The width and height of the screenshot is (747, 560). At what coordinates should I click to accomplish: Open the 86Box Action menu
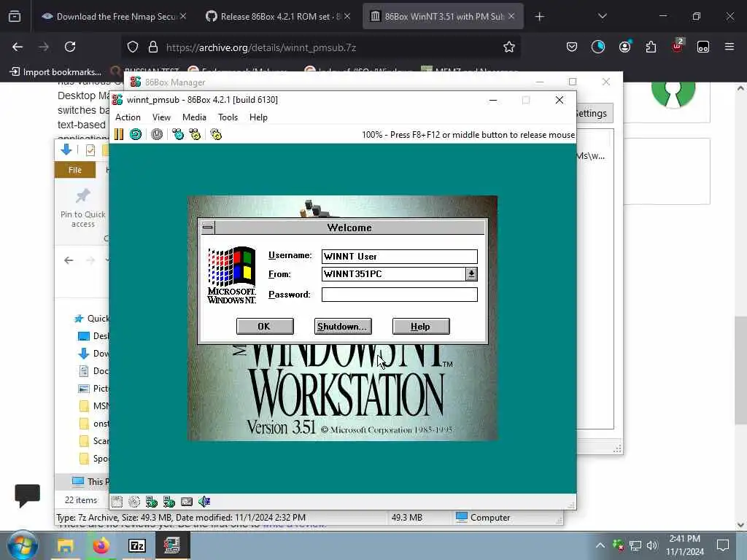[x=128, y=117]
